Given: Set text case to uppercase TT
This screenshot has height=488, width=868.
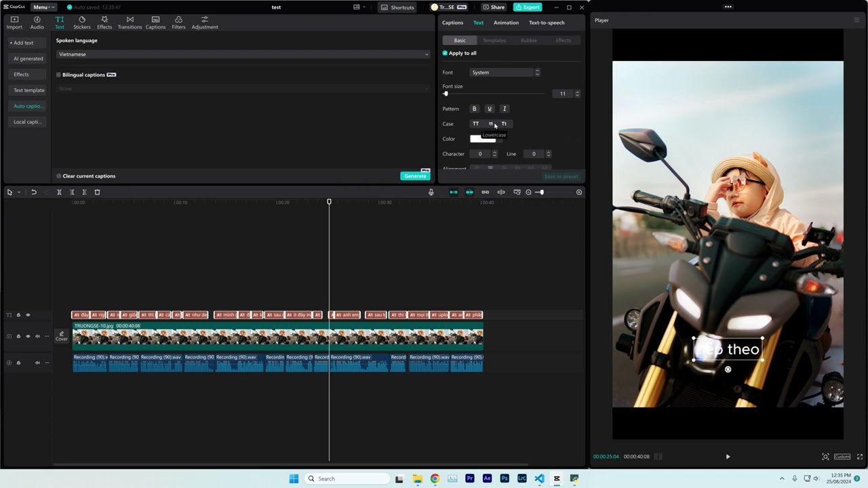Looking at the screenshot, I should [x=475, y=124].
